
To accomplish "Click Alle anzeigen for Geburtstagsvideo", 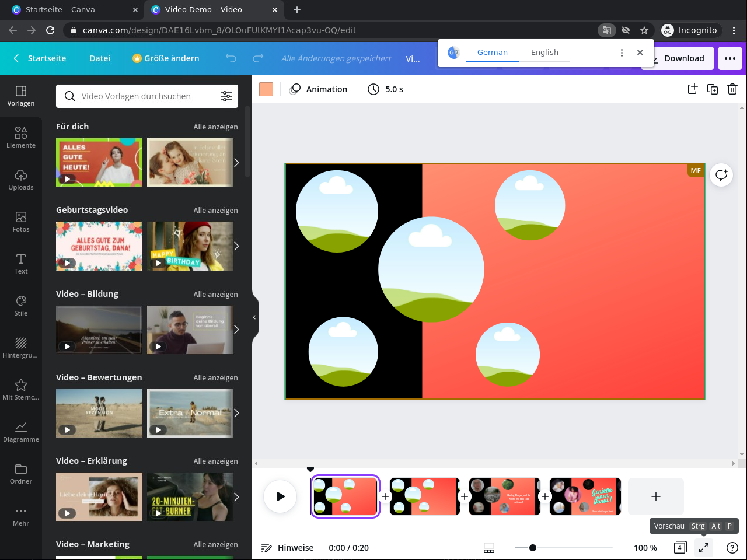I will click(216, 211).
